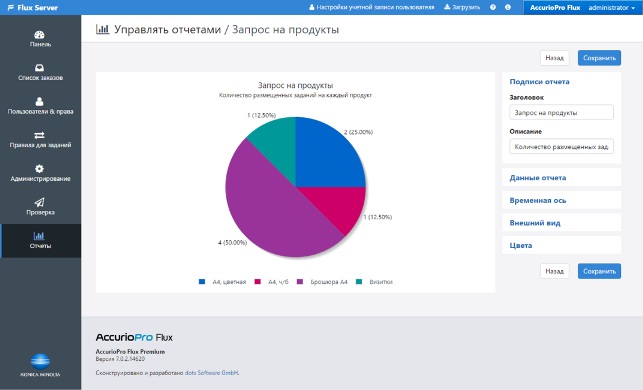Go to Пользователи & права user icon

(x=39, y=102)
